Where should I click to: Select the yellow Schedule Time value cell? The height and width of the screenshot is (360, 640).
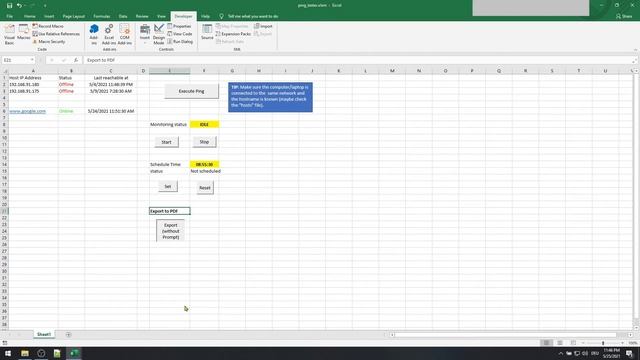[x=204, y=164]
